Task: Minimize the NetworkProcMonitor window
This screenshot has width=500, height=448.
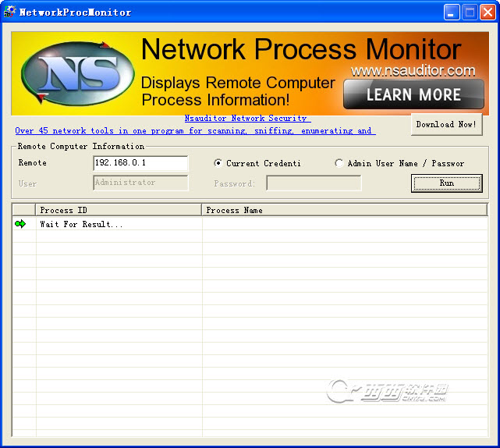Action: click(452, 12)
